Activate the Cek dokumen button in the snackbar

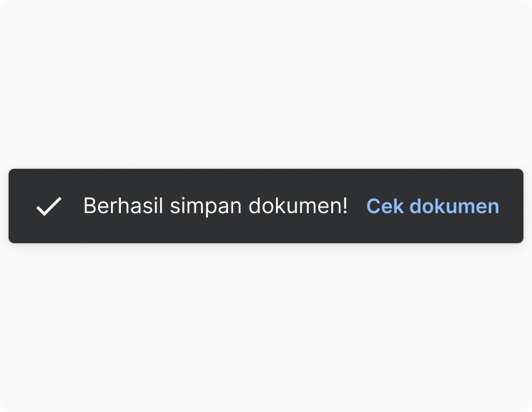pyautogui.click(x=433, y=206)
